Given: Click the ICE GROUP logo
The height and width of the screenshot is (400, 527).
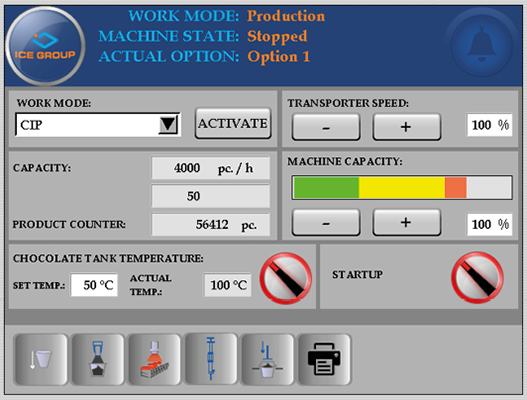Looking at the screenshot, I should pyautogui.click(x=45, y=45).
